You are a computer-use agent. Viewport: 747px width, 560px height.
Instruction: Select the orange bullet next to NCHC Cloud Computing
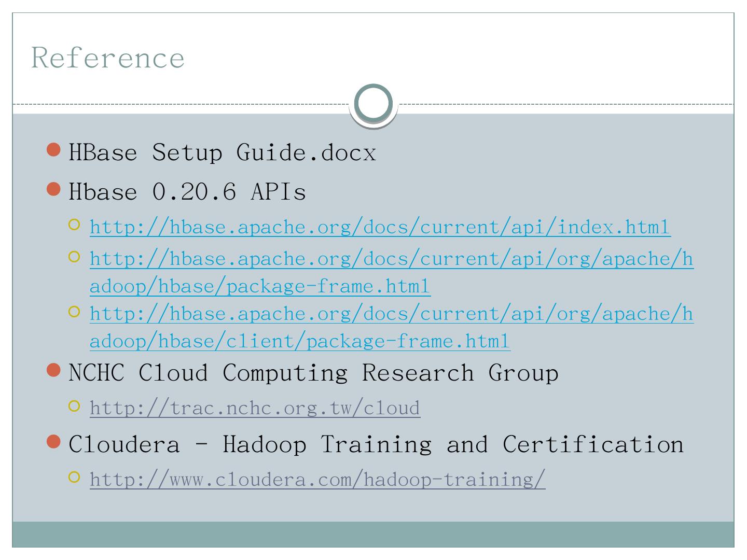pyautogui.click(x=53, y=370)
